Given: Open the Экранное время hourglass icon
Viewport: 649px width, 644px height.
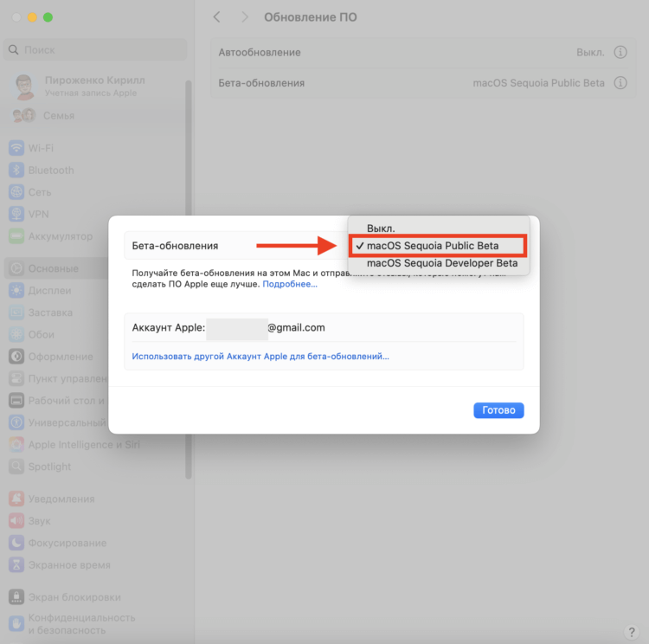Looking at the screenshot, I should click(x=16, y=565).
